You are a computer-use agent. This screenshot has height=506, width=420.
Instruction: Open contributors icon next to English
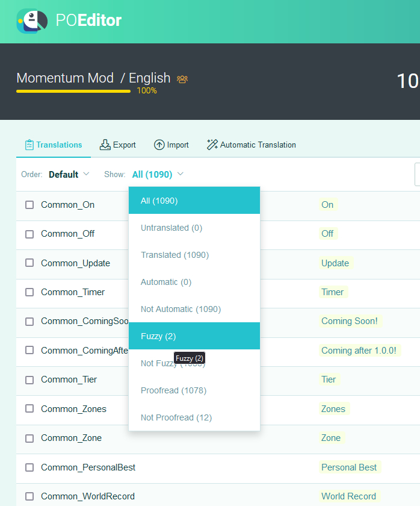point(182,79)
